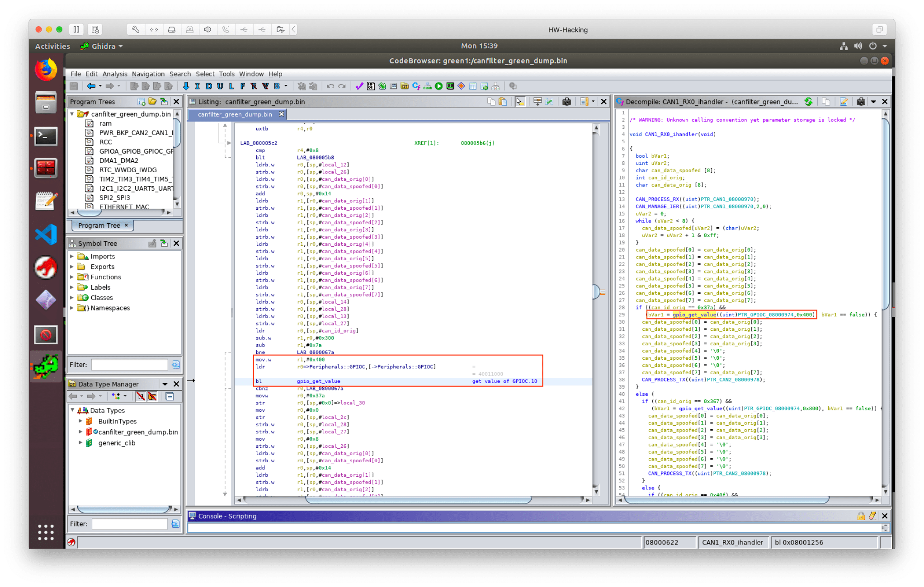Open the Analysis menu
The height and width of the screenshot is (587, 924).
[x=114, y=74]
